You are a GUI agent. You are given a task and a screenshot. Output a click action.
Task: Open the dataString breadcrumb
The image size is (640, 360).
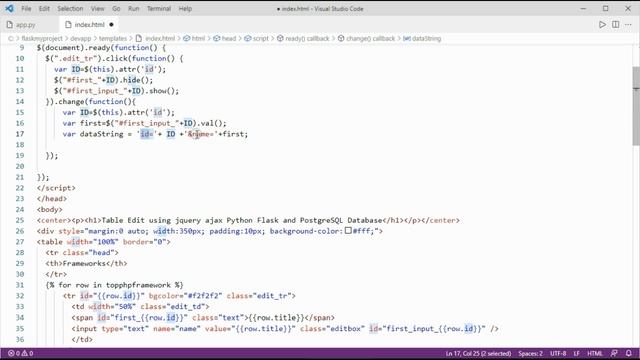click(422, 38)
